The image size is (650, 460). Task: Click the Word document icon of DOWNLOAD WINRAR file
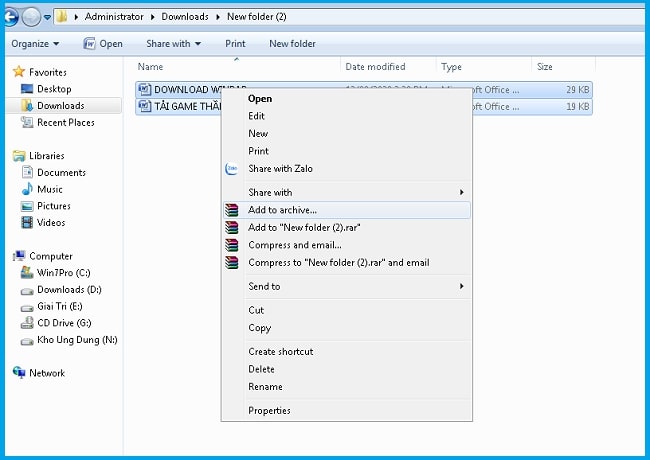(x=144, y=90)
